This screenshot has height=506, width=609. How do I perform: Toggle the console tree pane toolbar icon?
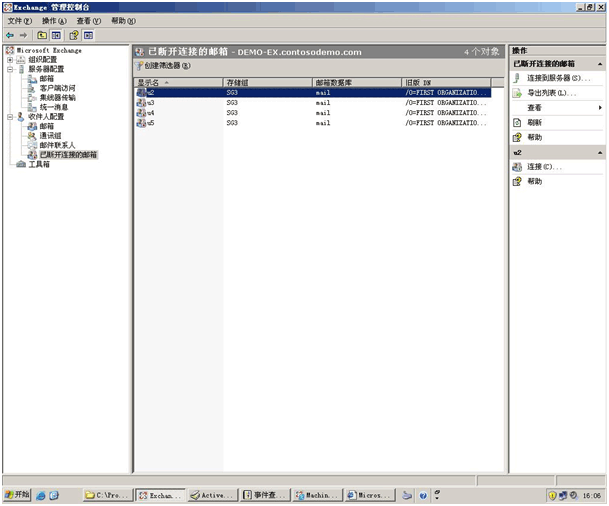[56, 36]
